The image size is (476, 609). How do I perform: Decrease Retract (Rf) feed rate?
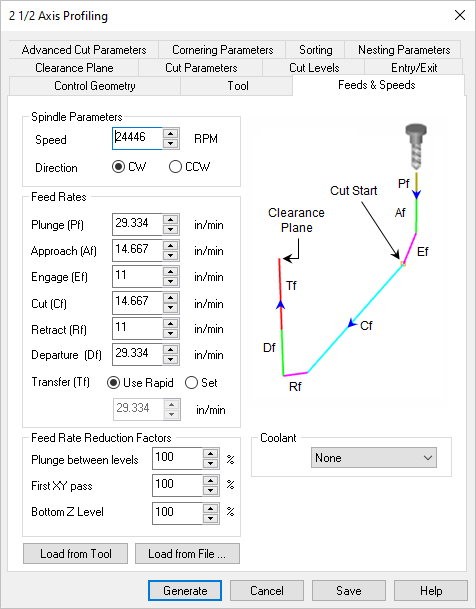pos(170,334)
